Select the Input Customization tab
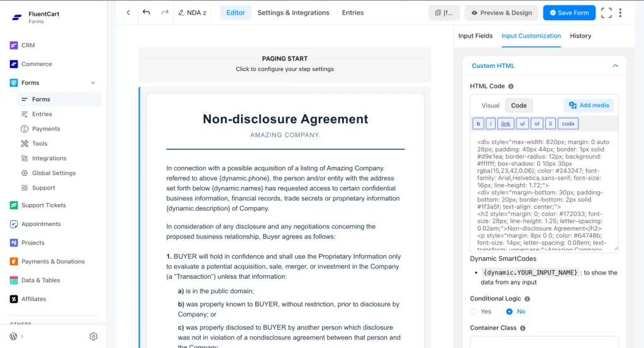This screenshot has width=644, height=348. [x=531, y=36]
